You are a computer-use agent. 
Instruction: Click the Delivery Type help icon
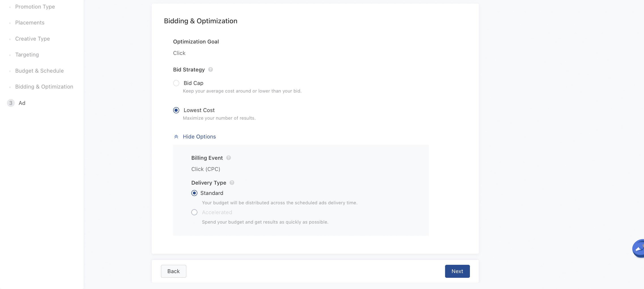point(232,183)
